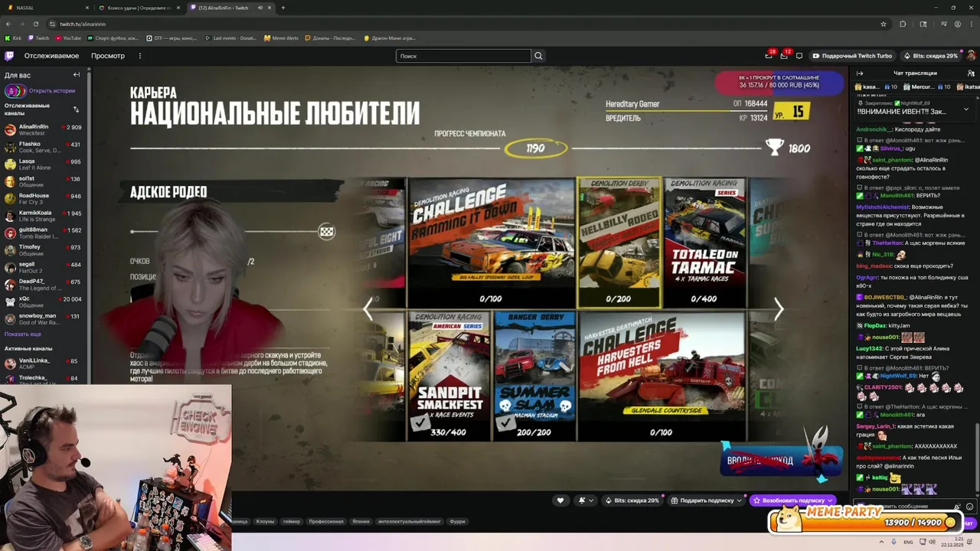Go back in the browser
The height and width of the screenshot is (551, 980).
click(9, 24)
